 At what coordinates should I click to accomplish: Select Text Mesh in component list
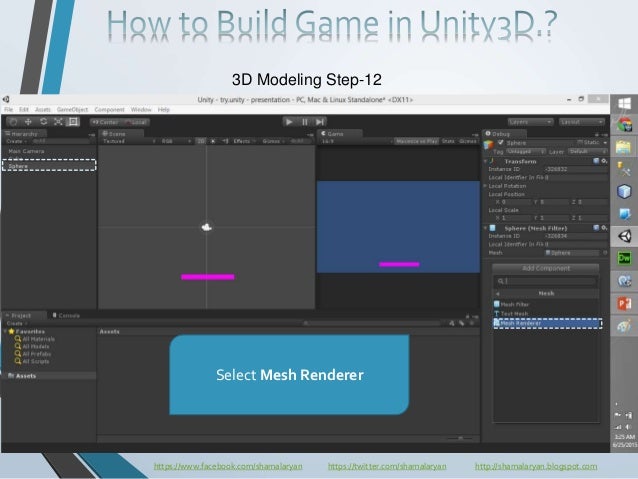(546, 314)
